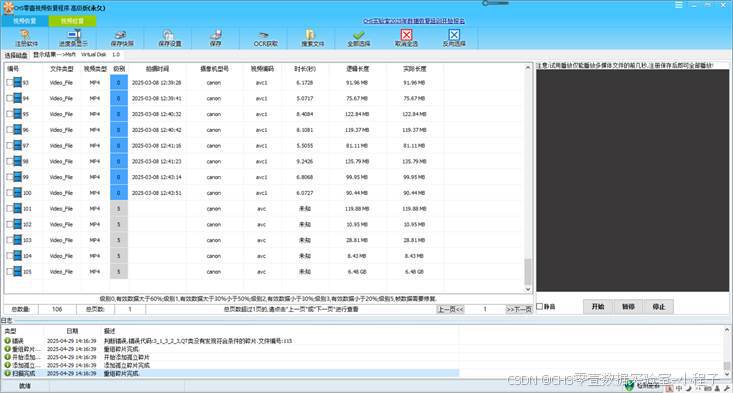Click the blue level 0 cell of row 100
Image resolution: width=733 pixels, height=393 pixels.
(x=119, y=193)
